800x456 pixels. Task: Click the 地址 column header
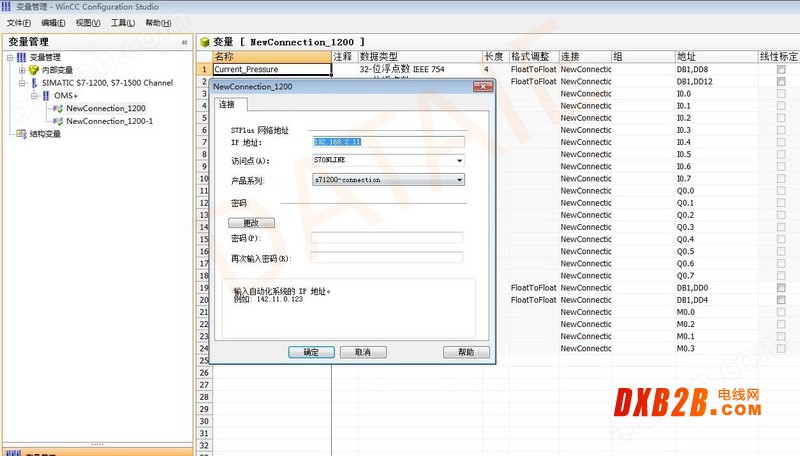[x=716, y=56]
